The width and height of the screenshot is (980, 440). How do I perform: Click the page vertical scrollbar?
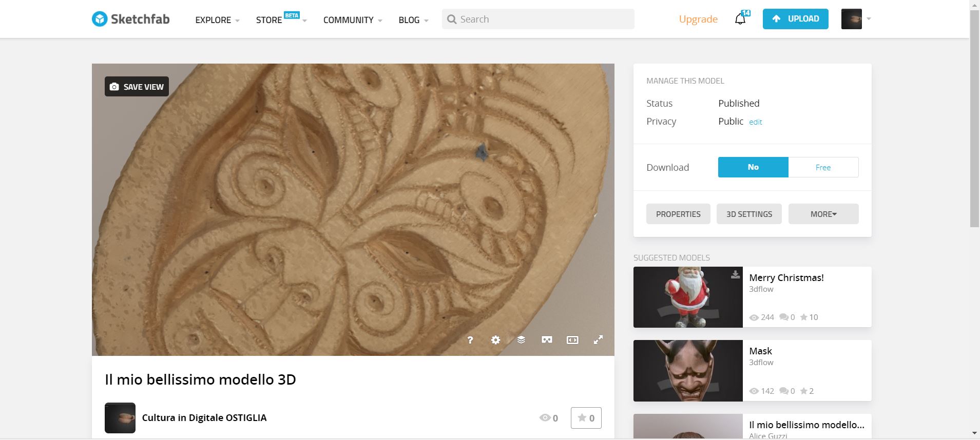(974, 118)
